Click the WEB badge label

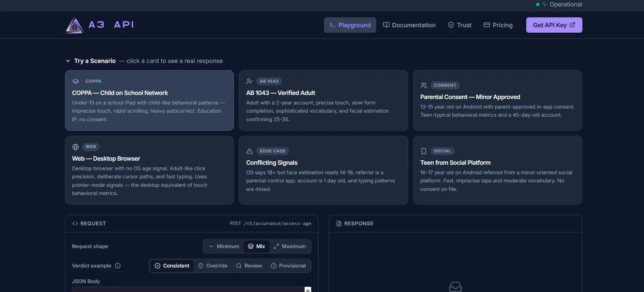coord(91,147)
